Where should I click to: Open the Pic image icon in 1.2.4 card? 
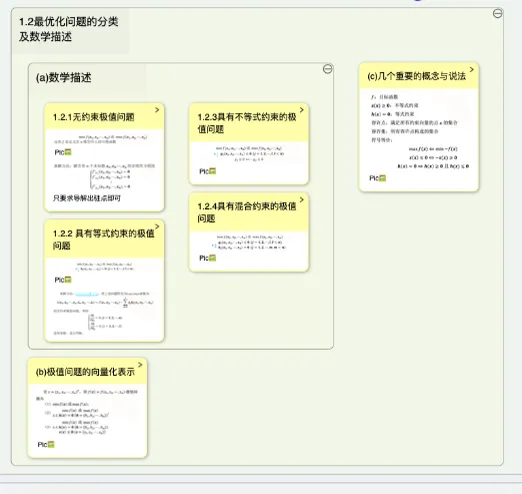point(212,258)
